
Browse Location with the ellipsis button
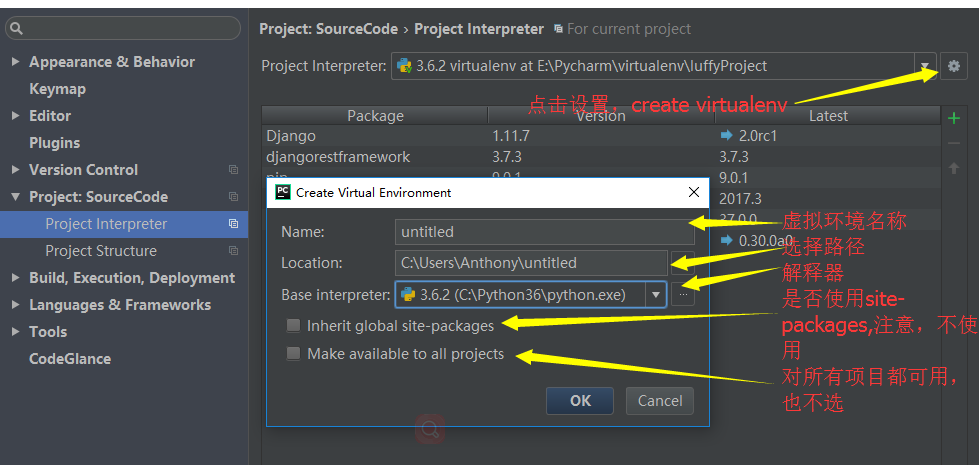(682, 263)
